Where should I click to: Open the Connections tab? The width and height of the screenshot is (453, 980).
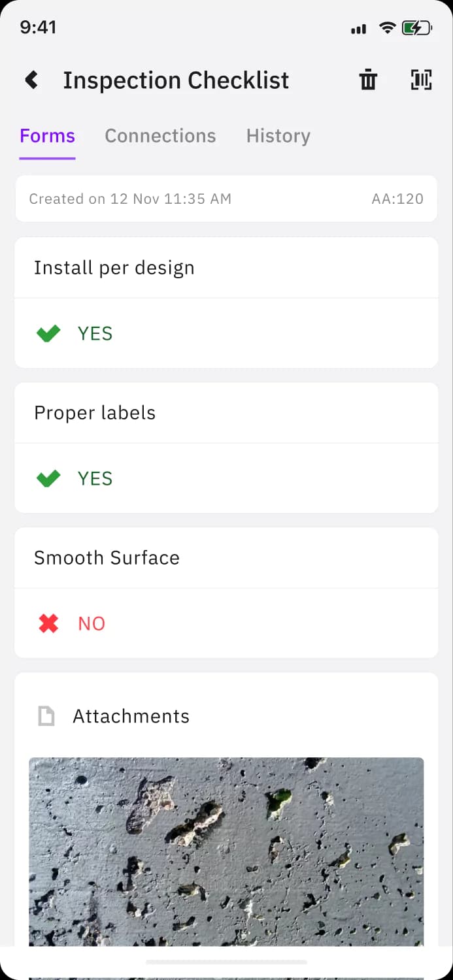coord(160,136)
